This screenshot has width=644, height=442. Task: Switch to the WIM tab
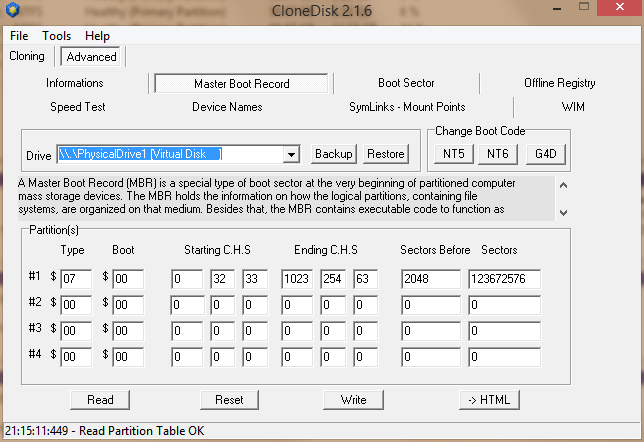[573, 107]
